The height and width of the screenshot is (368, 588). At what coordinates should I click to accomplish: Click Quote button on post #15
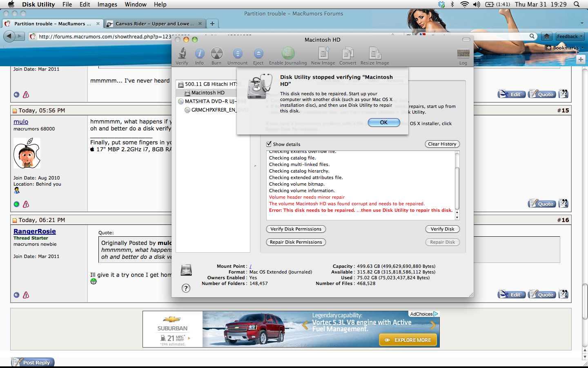pyautogui.click(x=542, y=204)
